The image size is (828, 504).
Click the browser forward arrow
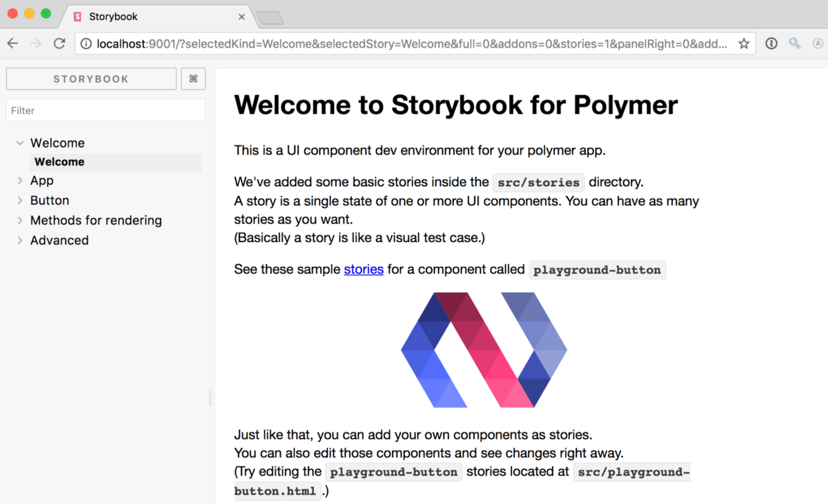point(36,43)
